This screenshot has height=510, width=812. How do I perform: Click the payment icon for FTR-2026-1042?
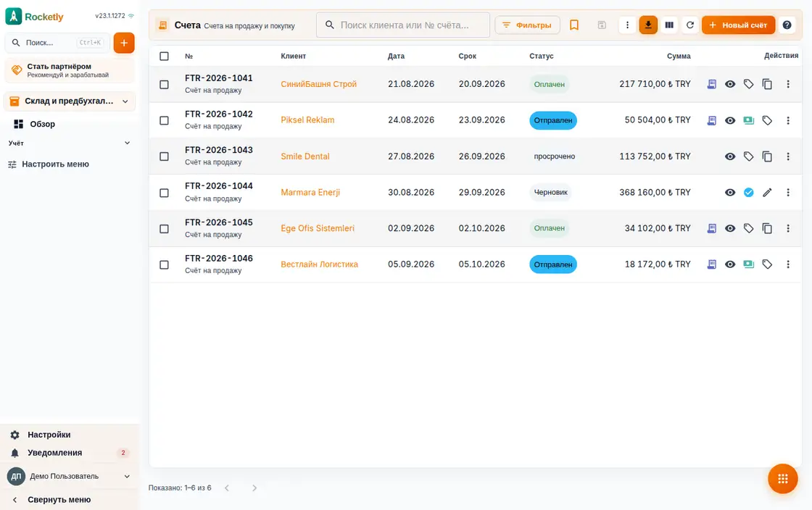coord(748,120)
